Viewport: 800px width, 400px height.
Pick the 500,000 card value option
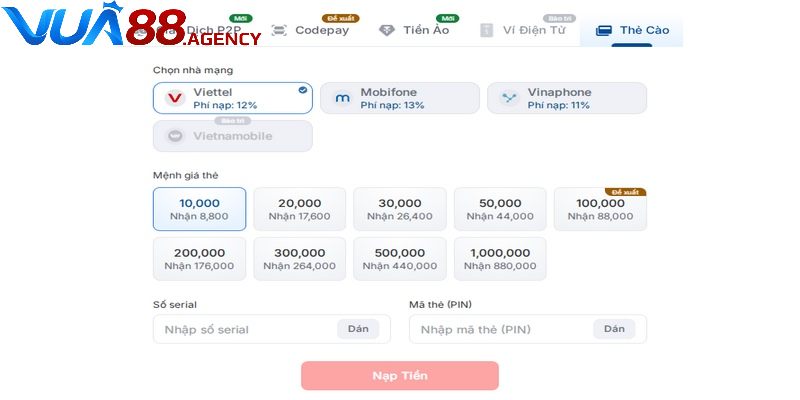400,259
